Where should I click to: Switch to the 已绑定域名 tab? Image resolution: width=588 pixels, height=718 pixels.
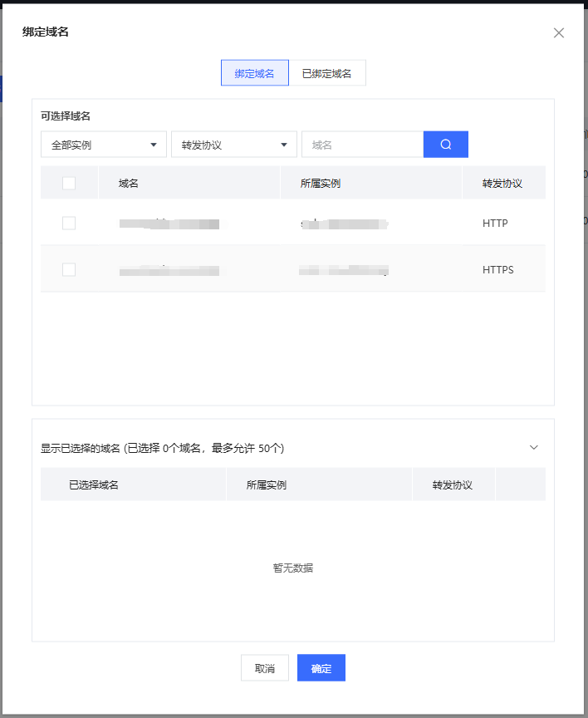tap(326, 73)
